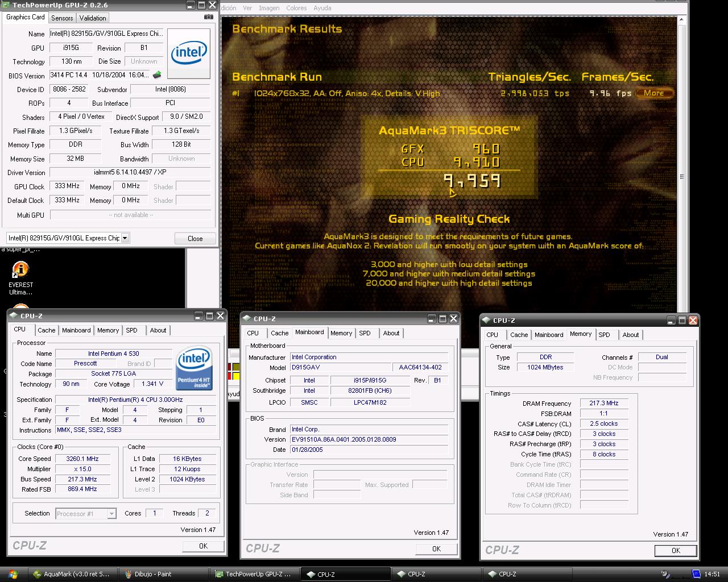The width and height of the screenshot is (728, 582).
Task: Click the '8086 - 2582' Device ID value
Action: tap(69, 89)
